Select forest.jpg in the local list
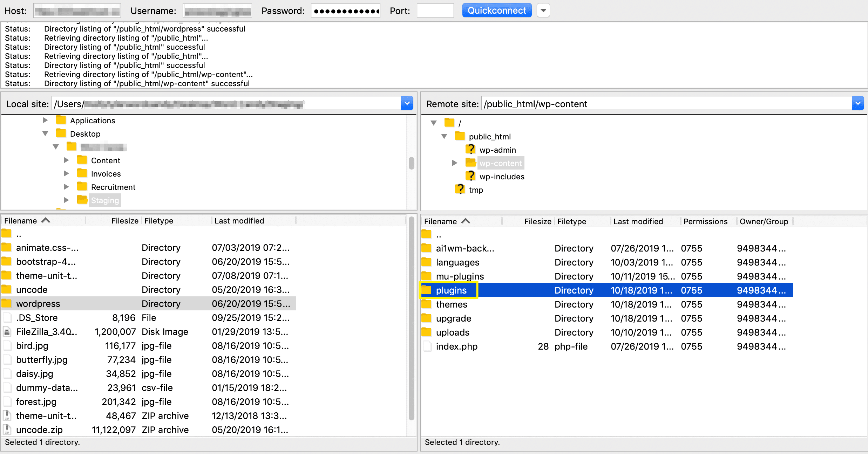 point(36,402)
